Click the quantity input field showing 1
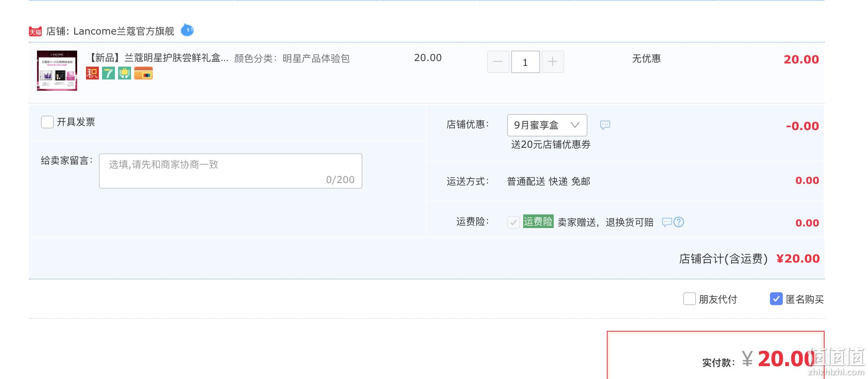This screenshot has width=868, height=379. click(x=526, y=62)
